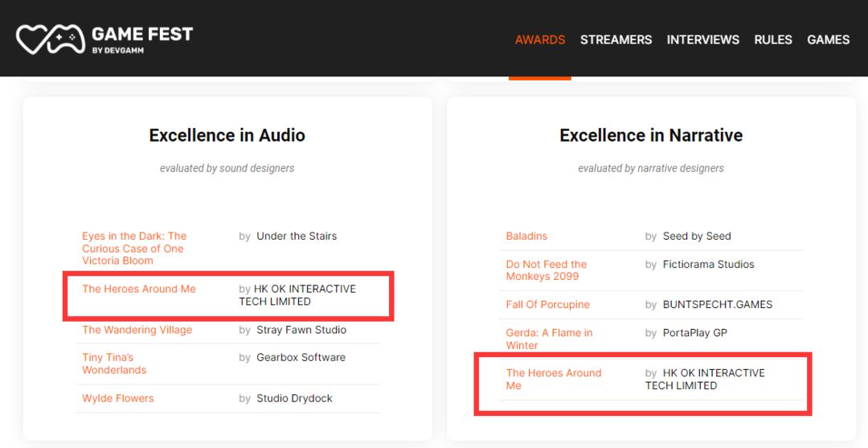The image size is (868, 448).
Task: Go to the STREAMERS page
Action: click(x=616, y=40)
